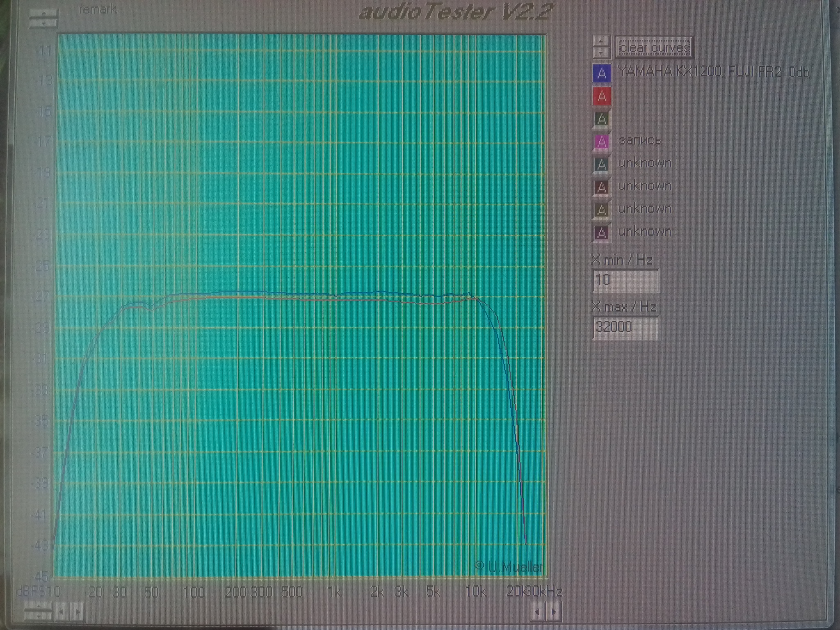The height and width of the screenshot is (630, 840).
Task: Click the X max / Hz input field
Action: click(x=625, y=327)
